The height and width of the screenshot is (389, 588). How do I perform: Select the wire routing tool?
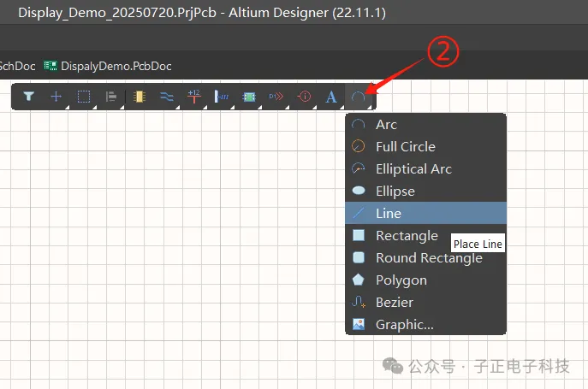[x=167, y=97]
